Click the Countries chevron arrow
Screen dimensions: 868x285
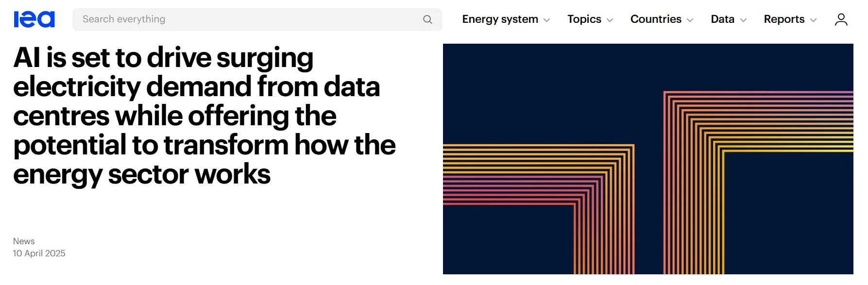click(690, 20)
